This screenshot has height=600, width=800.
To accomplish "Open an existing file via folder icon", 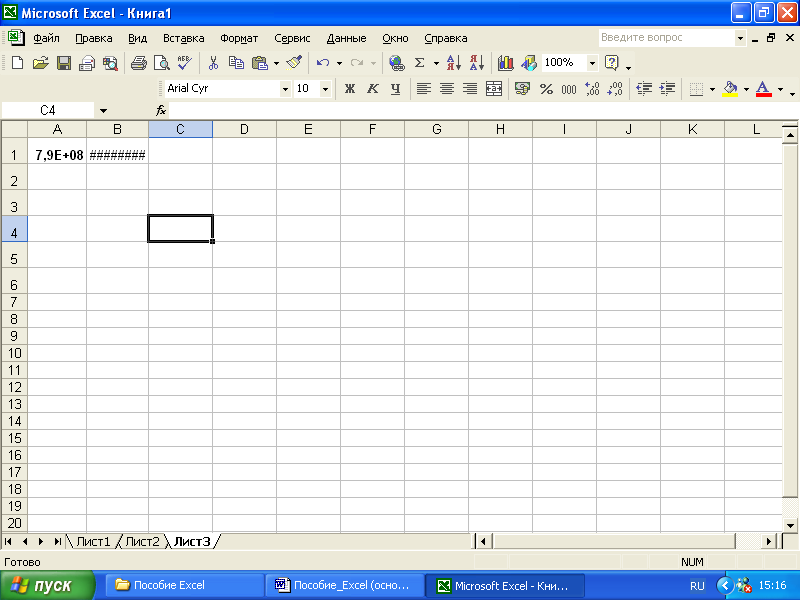I will pos(41,63).
